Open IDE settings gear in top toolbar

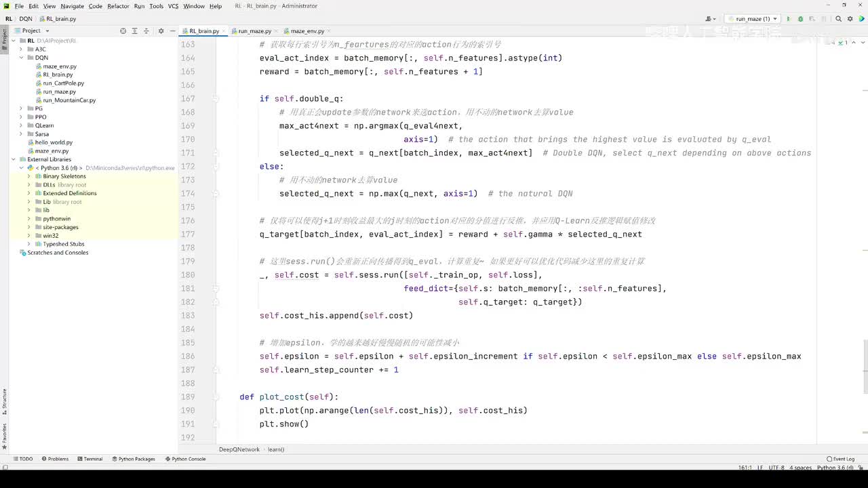(850, 19)
